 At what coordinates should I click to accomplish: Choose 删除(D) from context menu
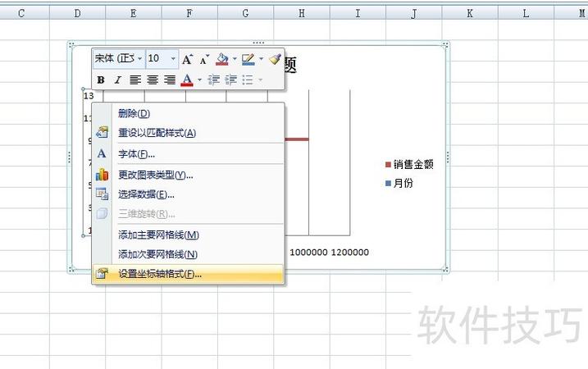(x=188, y=113)
